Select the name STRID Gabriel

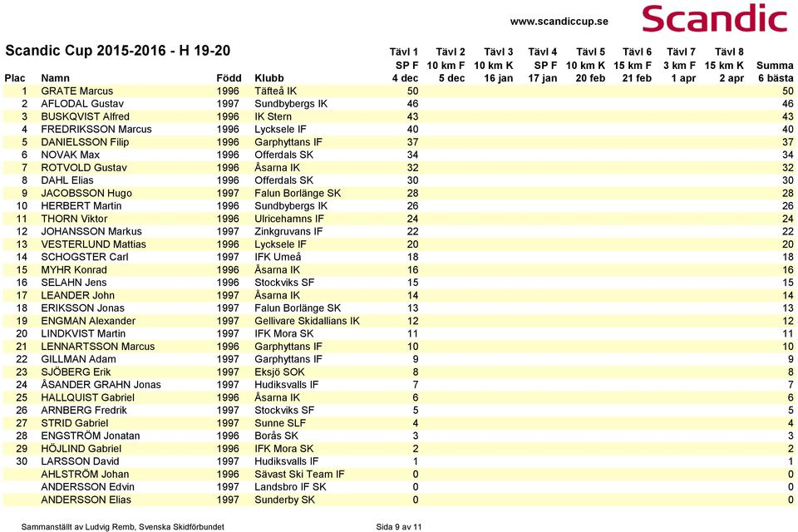(74, 423)
